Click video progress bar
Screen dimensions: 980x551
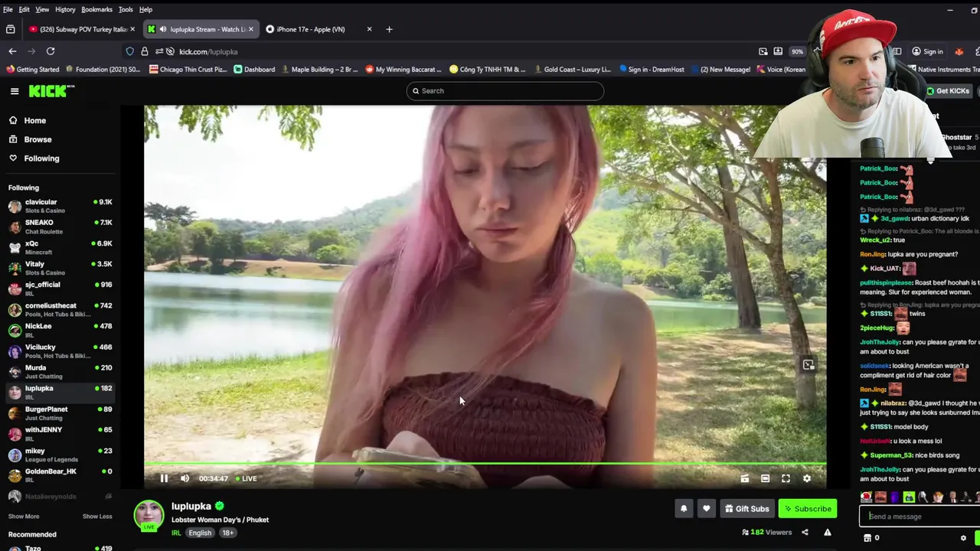[x=485, y=464]
